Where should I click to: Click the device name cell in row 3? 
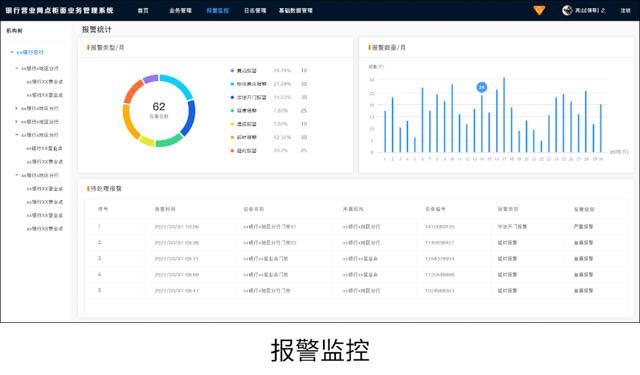tap(266, 259)
